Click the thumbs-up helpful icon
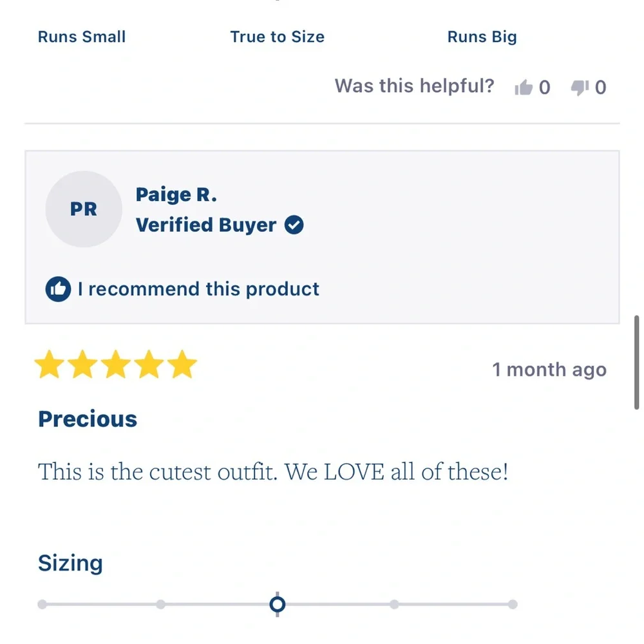This screenshot has width=644, height=644. coord(523,87)
